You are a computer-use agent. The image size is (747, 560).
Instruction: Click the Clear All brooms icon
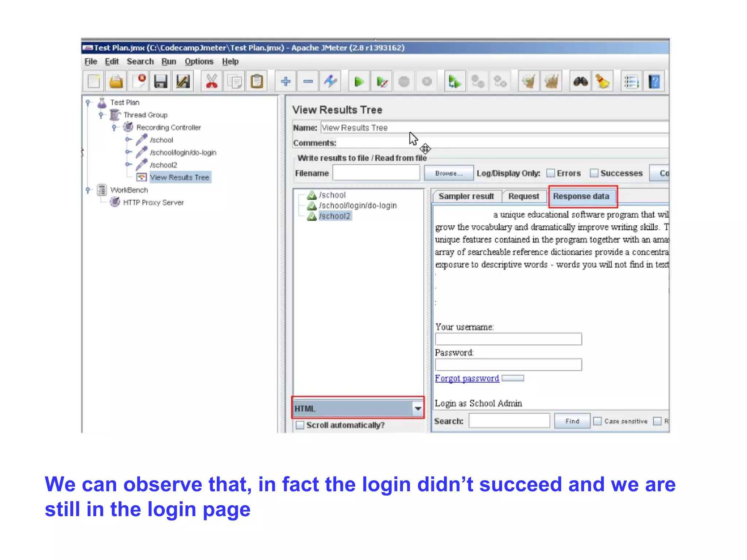tap(551, 81)
